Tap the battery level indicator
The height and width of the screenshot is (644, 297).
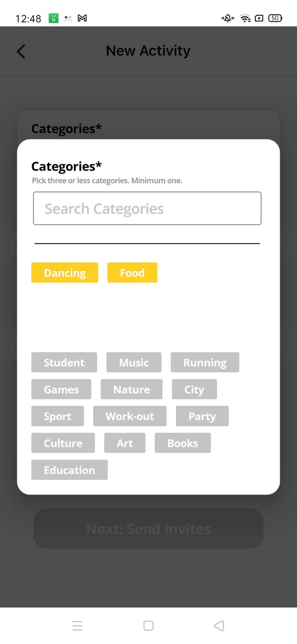coord(275,18)
